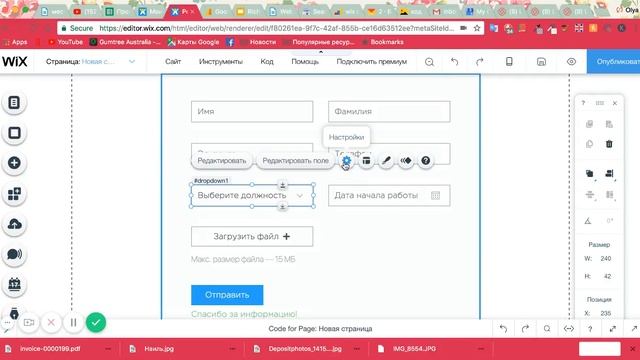This screenshot has width=640, height=360.
Task: Maximize the code panel with expand arrows
Action: [613, 329]
